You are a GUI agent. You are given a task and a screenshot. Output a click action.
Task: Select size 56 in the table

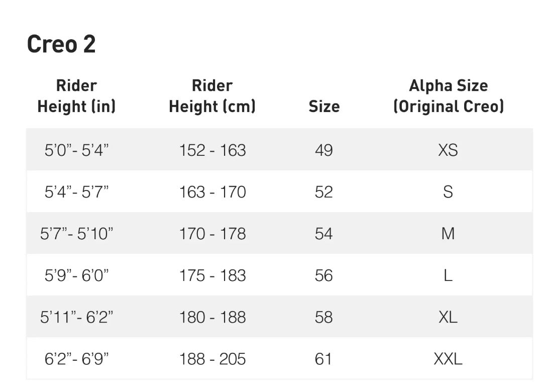[x=323, y=275]
